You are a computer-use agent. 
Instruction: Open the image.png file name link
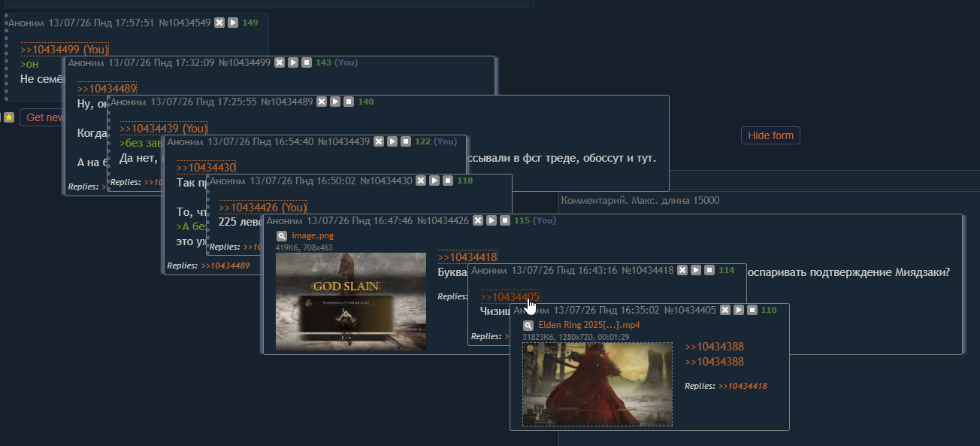click(x=313, y=235)
